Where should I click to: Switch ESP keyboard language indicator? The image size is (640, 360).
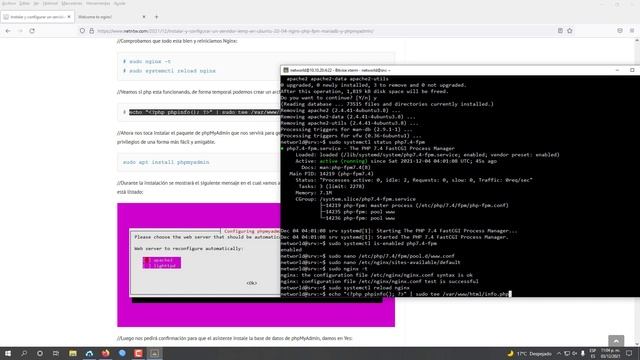coord(593,353)
